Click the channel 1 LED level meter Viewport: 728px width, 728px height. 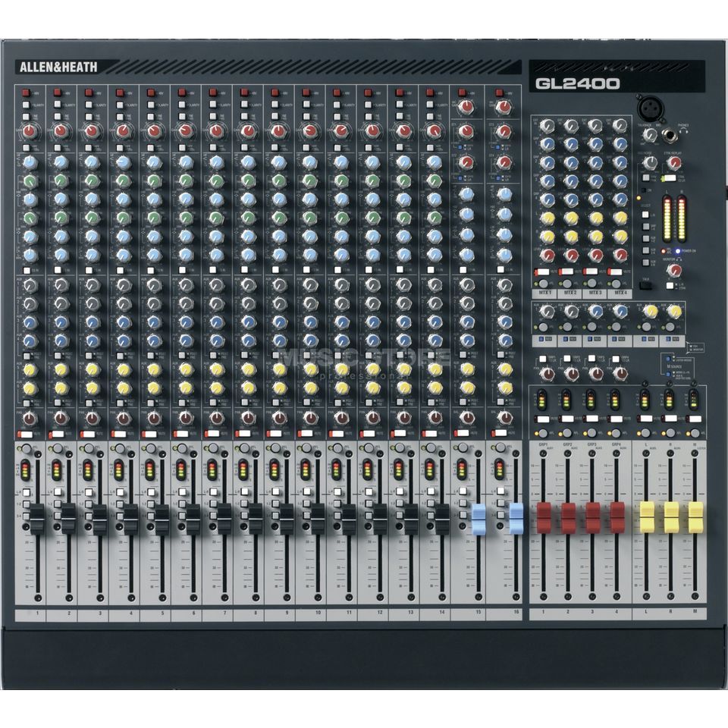(x=24, y=470)
